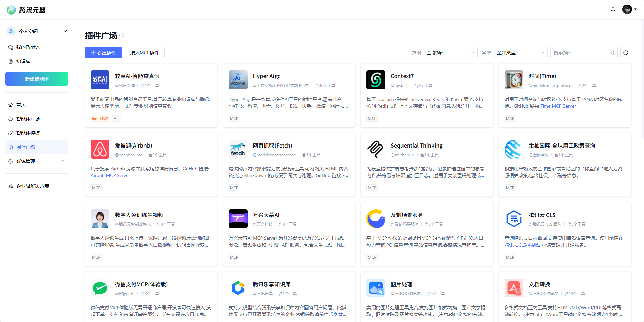The width and height of the screenshot is (644, 322).
Task: Open 知识库 in sidebar
Action: pos(37,61)
